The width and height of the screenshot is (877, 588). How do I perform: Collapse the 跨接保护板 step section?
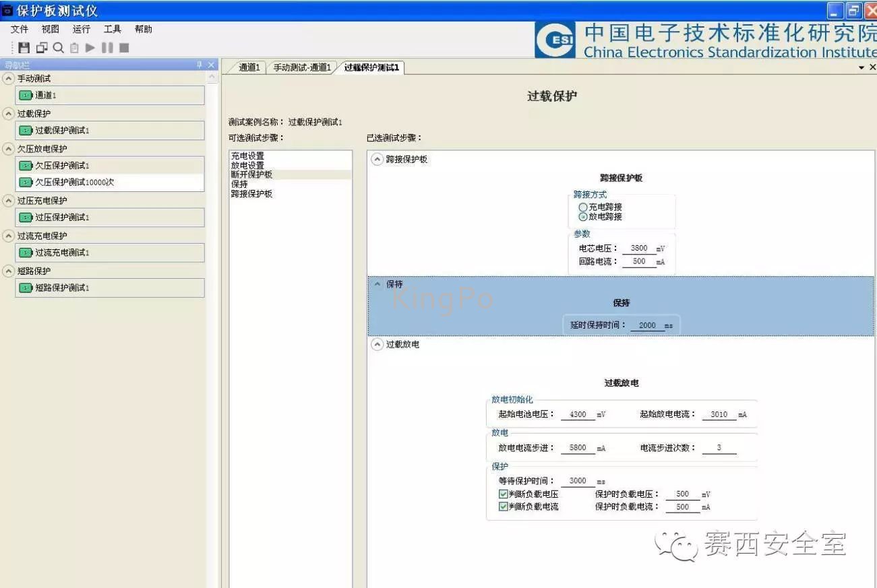(377, 160)
